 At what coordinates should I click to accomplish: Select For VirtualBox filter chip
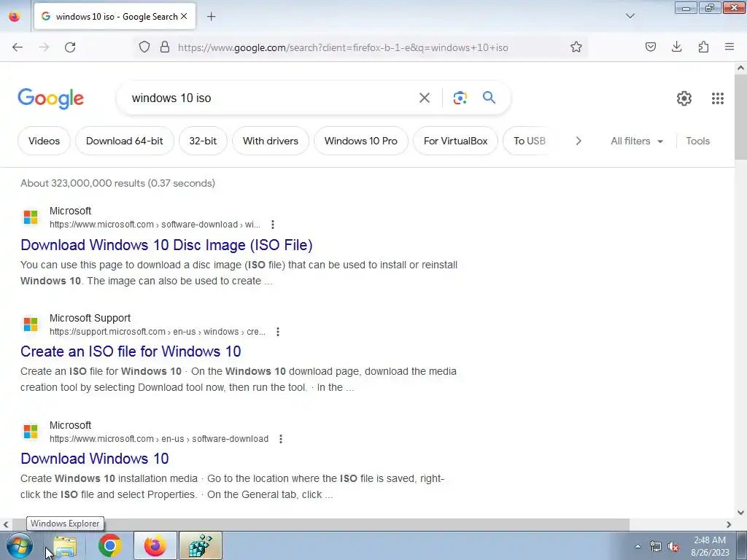tap(455, 141)
